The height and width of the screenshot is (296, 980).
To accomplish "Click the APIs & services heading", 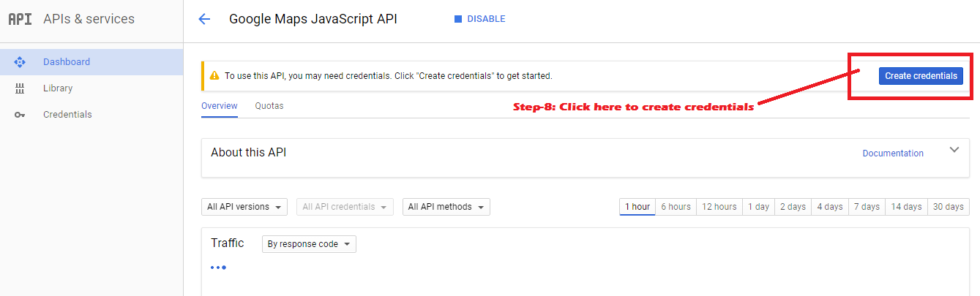I will point(89,19).
